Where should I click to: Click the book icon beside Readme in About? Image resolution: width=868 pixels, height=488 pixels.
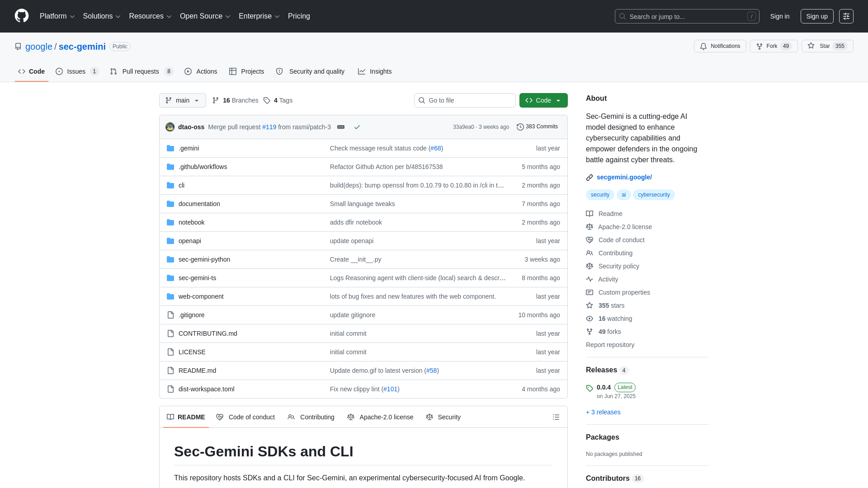[x=590, y=214]
